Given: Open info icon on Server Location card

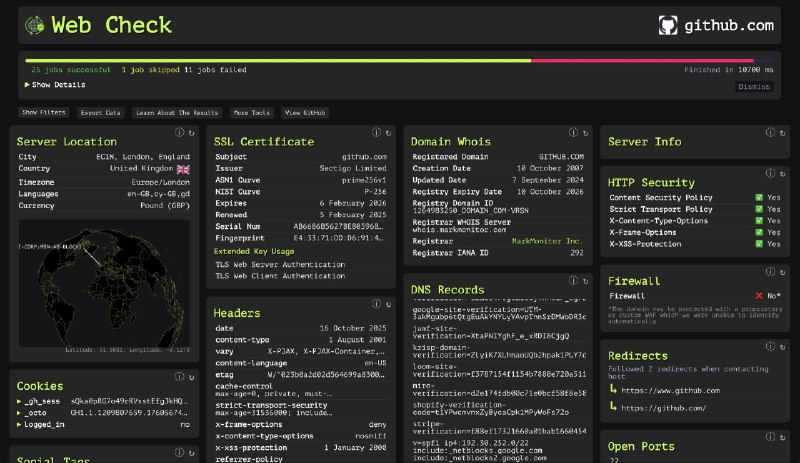Looking at the screenshot, I should (179, 133).
